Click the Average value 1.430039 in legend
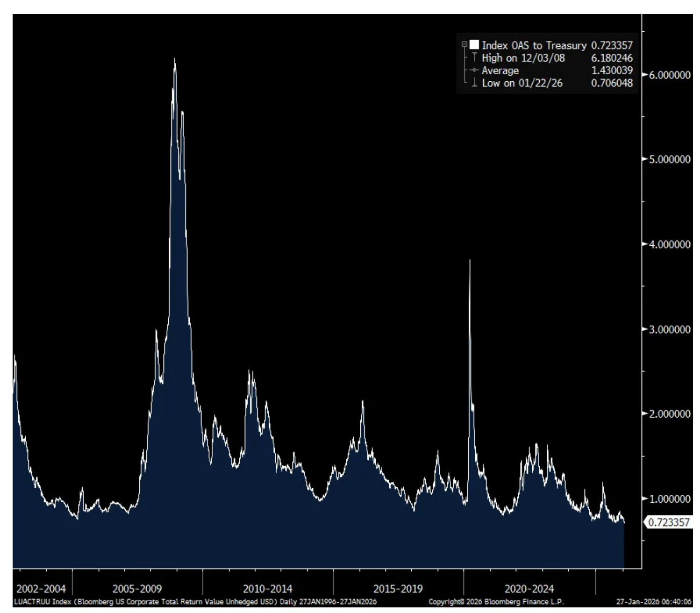This screenshot has height=613, width=700. tap(612, 71)
